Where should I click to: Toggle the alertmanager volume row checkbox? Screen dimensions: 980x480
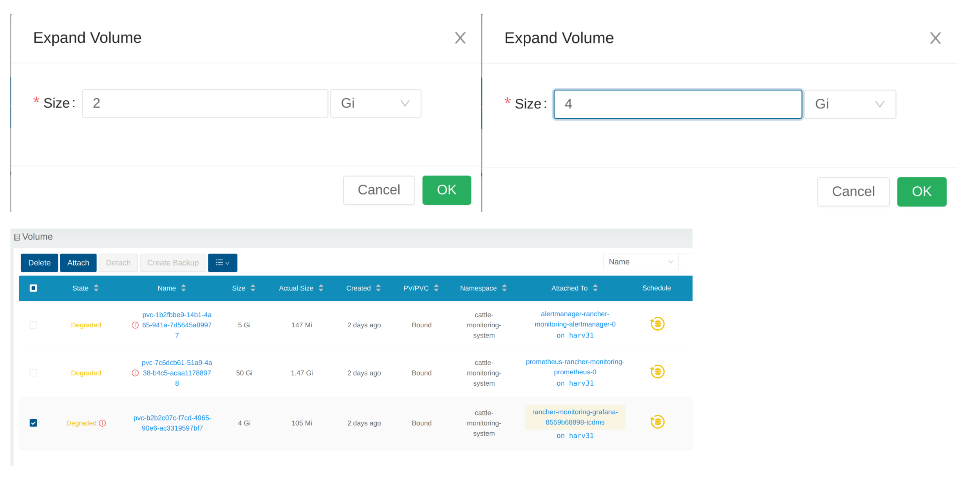[x=34, y=324]
